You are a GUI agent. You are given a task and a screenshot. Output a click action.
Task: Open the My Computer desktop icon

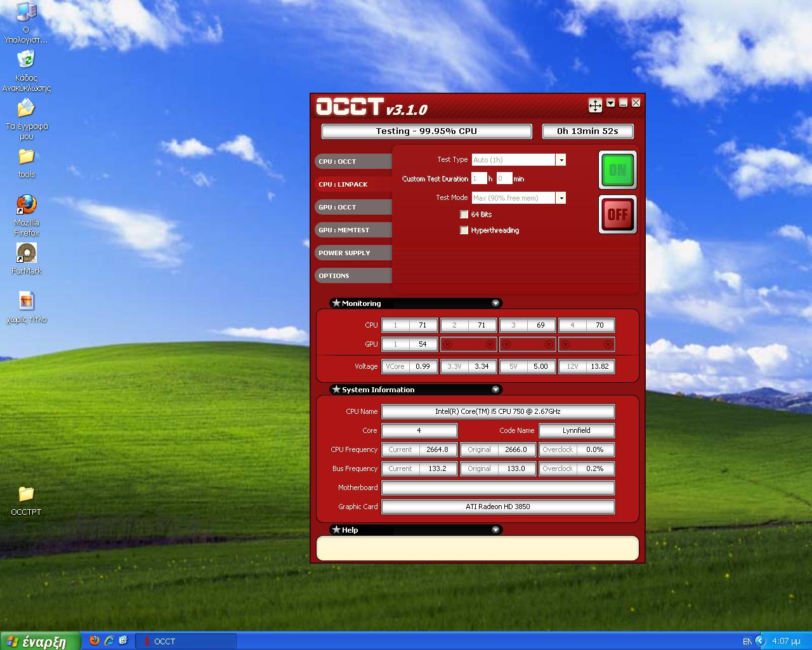click(x=26, y=22)
